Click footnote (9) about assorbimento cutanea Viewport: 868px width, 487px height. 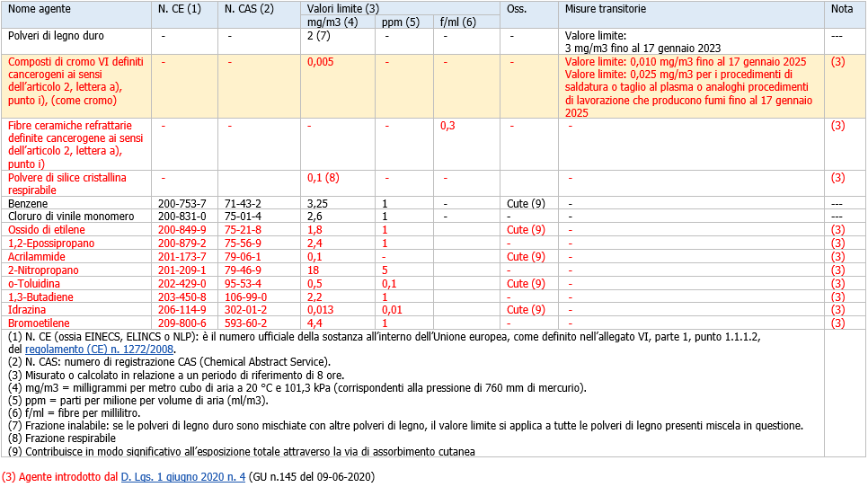[x=241, y=451]
